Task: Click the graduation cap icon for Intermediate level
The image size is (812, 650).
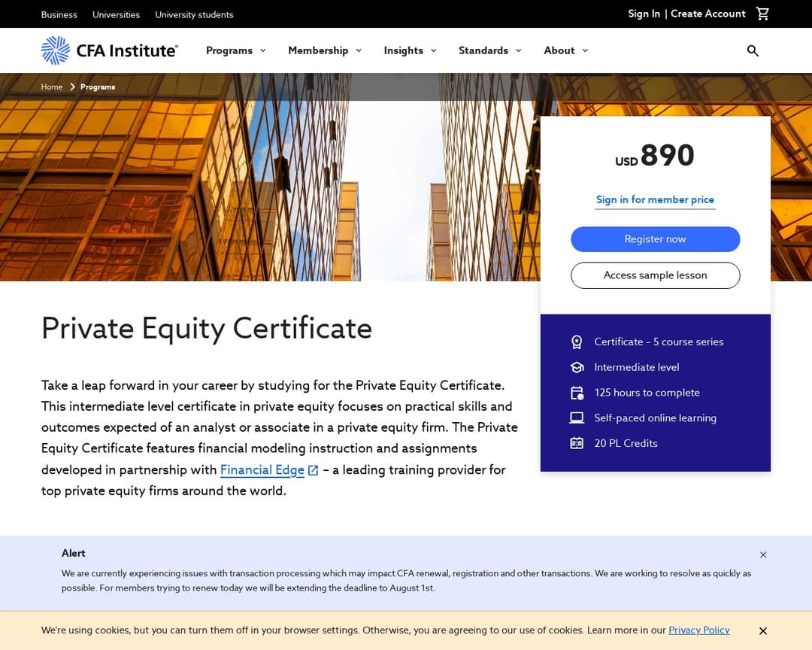Action: pyautogui.click(x=577, y=367)
